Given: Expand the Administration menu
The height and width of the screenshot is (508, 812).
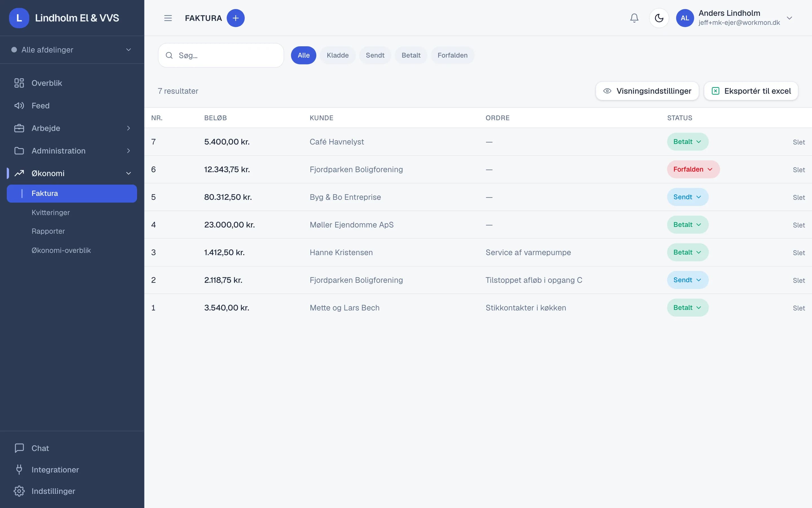Looking at the screenshot, I should [72, 150].
